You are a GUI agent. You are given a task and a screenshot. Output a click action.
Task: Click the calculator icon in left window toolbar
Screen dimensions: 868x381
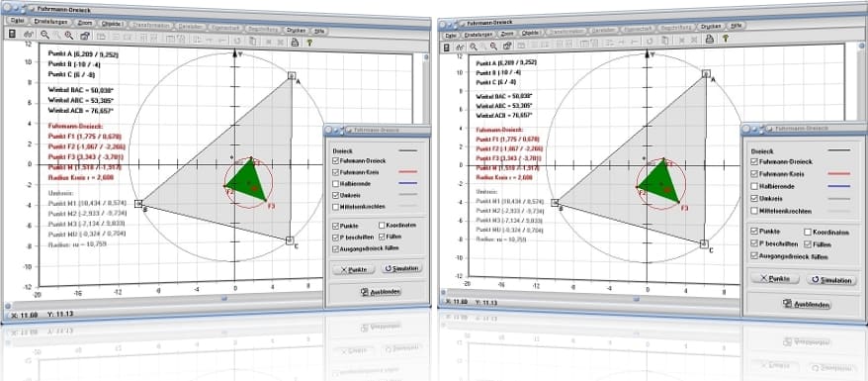coord(12,35)
